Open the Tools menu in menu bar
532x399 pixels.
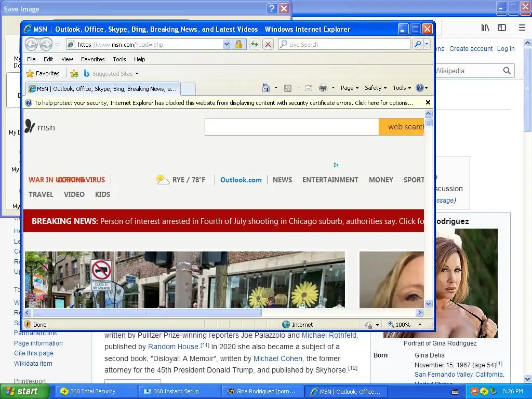tap(119, 59)
